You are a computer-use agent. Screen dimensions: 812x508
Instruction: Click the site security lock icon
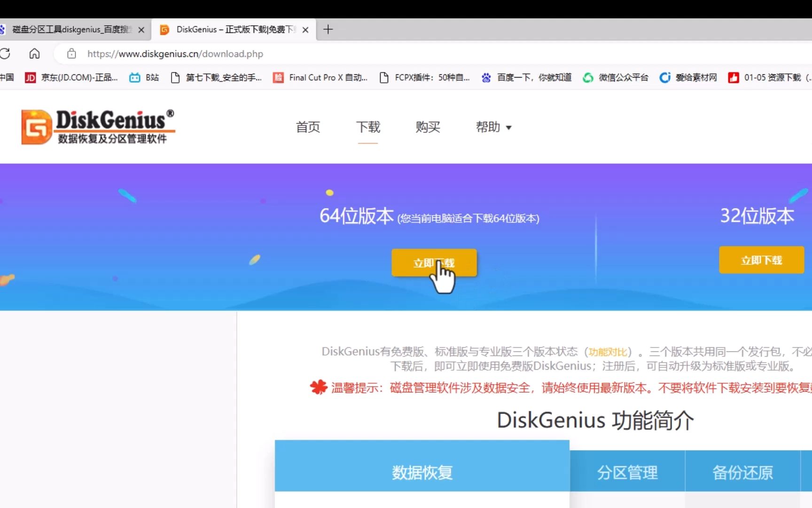pyautogui.click(x=71, y=54)
